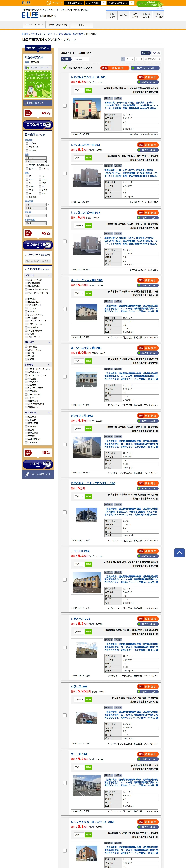Click the 路線・駅を変更 button

click(38, 103)
